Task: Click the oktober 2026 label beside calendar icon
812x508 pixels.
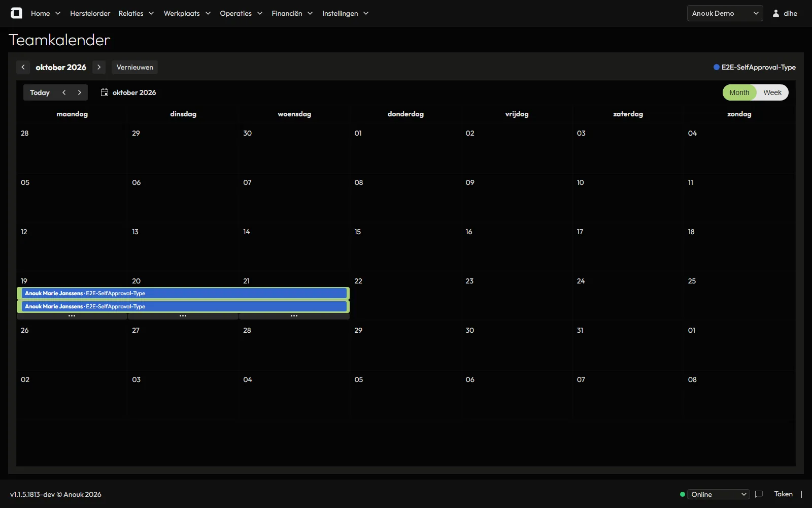Action: coord(134,92)
